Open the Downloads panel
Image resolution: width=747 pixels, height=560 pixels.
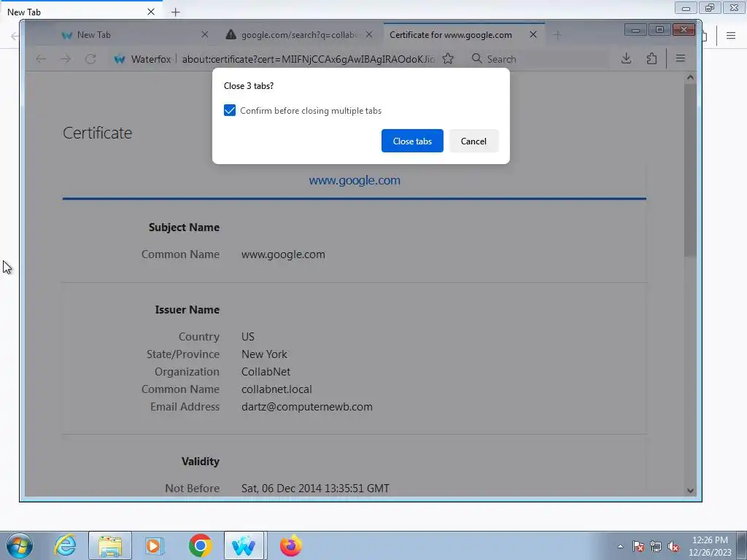pyautogui.click(x=627, y=58)
